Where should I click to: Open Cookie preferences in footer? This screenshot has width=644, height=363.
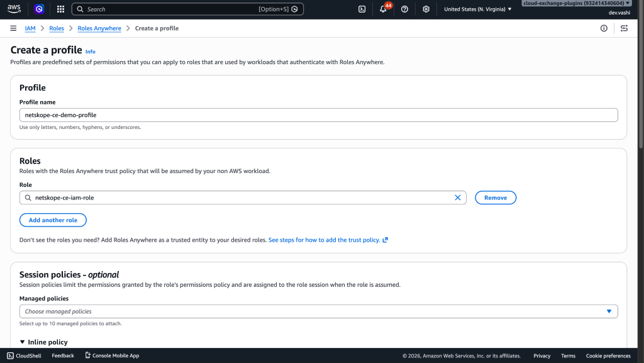pos(608,356)
